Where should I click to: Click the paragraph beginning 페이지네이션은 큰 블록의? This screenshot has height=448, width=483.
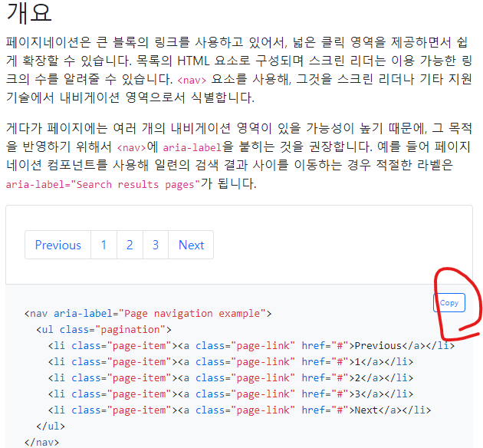pyautogui.click(x=239, y=70)
